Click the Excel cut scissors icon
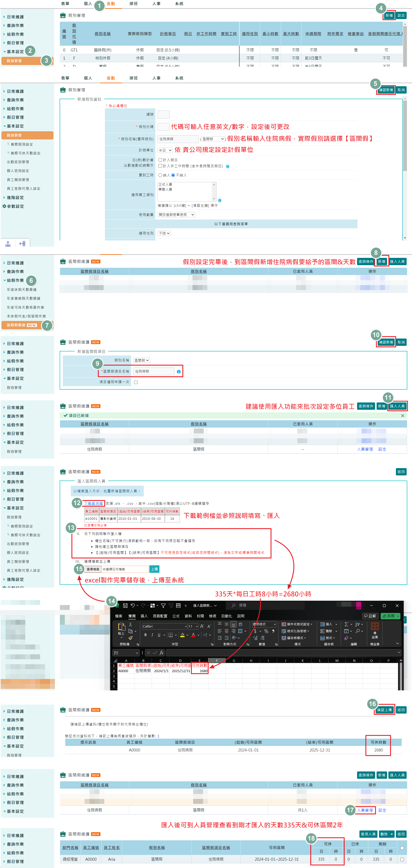This screenshot has width=412, height=868. (x=130, y=624)
